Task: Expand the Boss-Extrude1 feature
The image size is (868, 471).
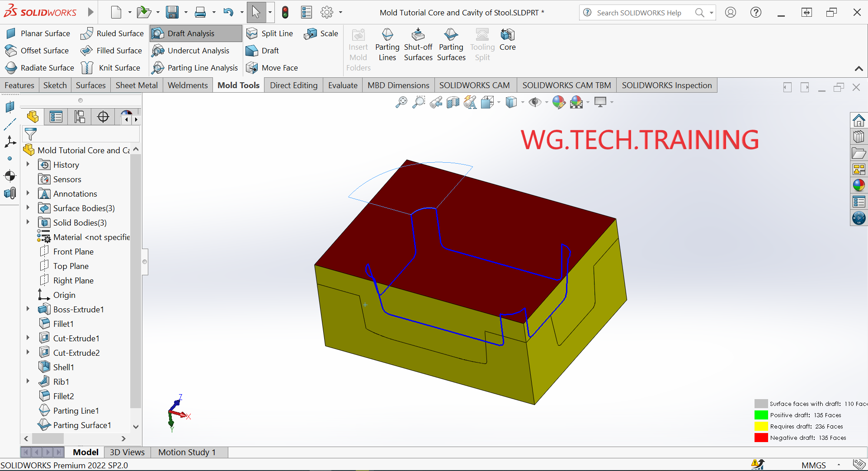Action: click(28, 309)
